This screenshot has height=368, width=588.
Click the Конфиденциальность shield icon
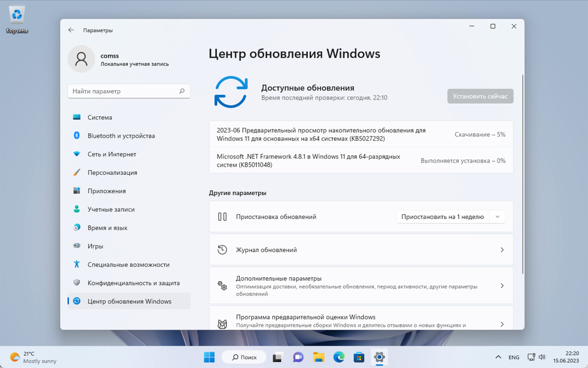point(76,283)
